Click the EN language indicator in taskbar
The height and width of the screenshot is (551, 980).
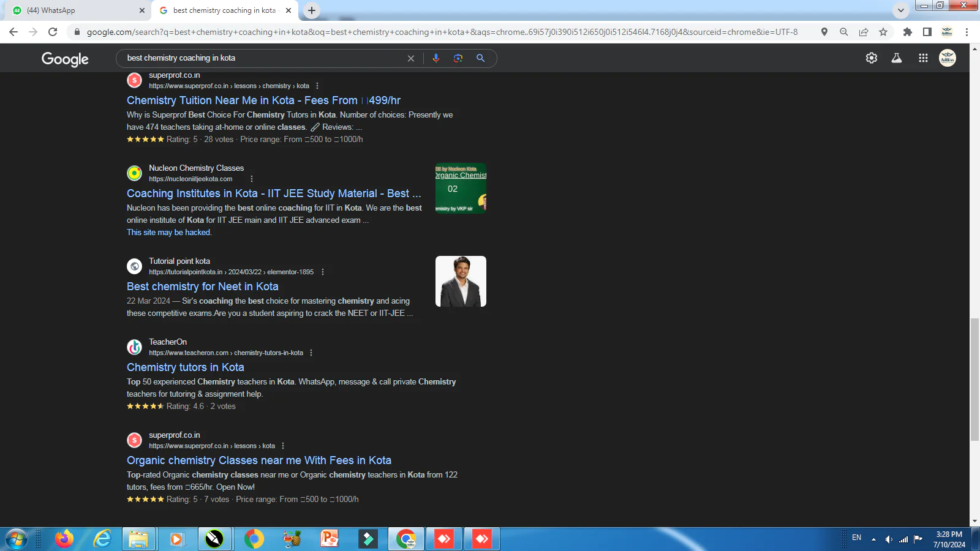[x=856, y=538]
